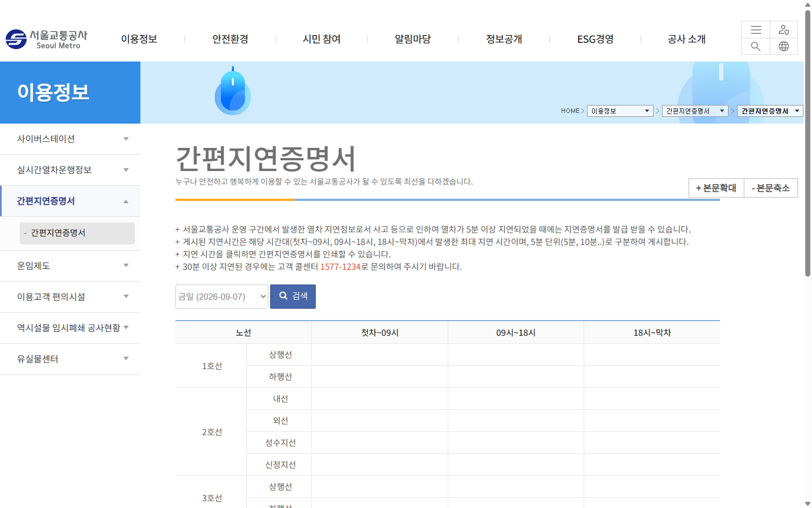
Task: Open 알림마당 top menu
Action: [413, 39]
